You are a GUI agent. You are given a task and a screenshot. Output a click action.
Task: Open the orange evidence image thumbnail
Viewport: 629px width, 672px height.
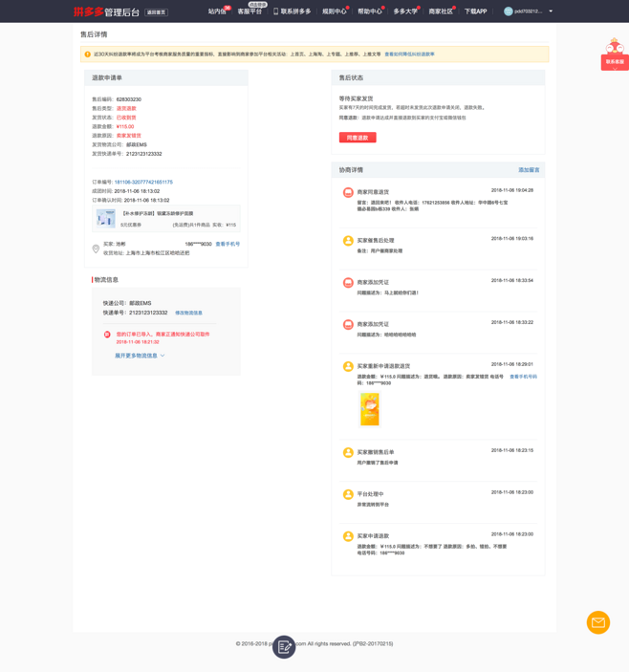pyautogui.click(x=370, y=409)
